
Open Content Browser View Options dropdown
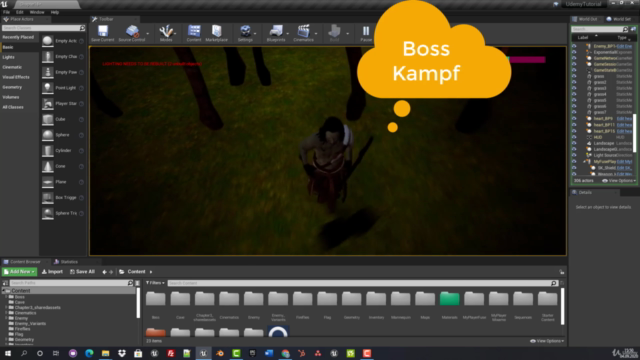[x=547, y=341]
